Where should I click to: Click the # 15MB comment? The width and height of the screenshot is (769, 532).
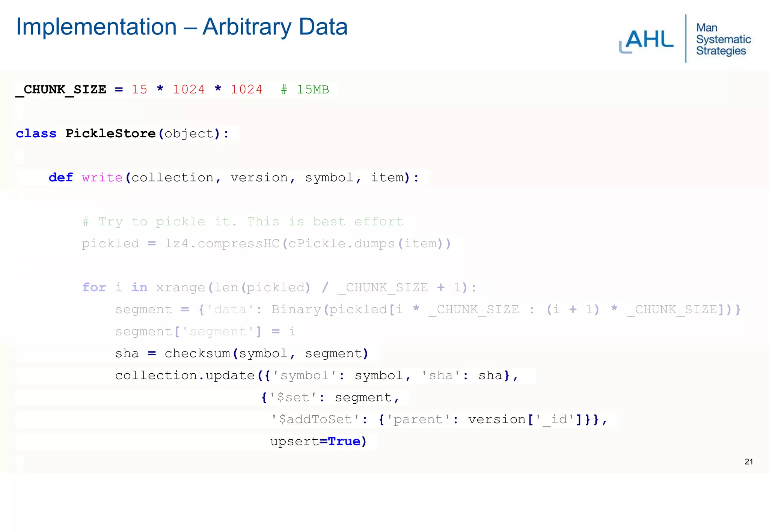pyautogui.click(x=305, y=90)
